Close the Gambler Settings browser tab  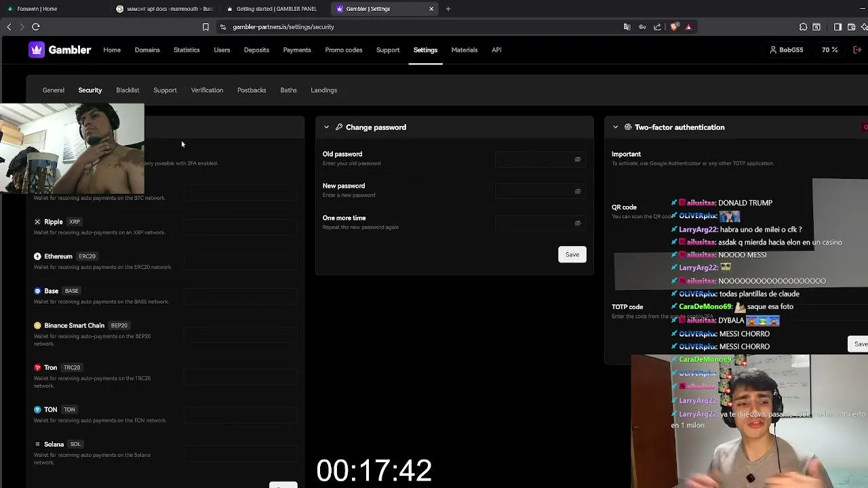pyautogui.click(x=431, y=9)
